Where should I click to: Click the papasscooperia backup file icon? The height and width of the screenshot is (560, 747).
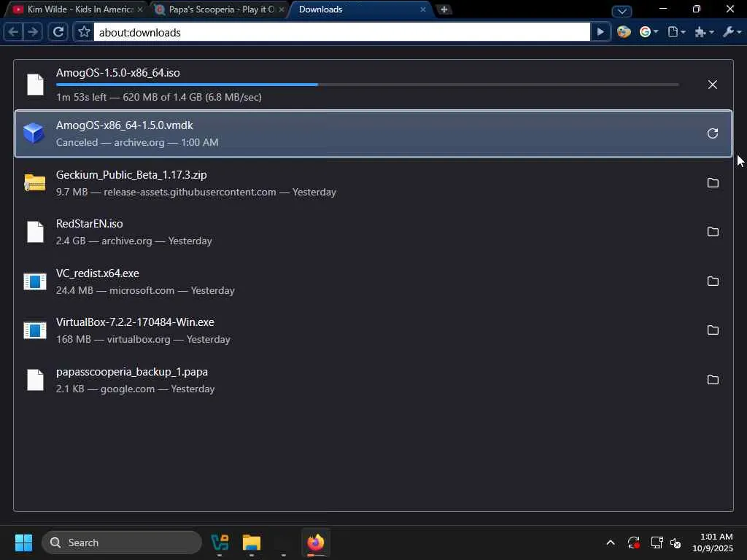click(x=35, y=380)
